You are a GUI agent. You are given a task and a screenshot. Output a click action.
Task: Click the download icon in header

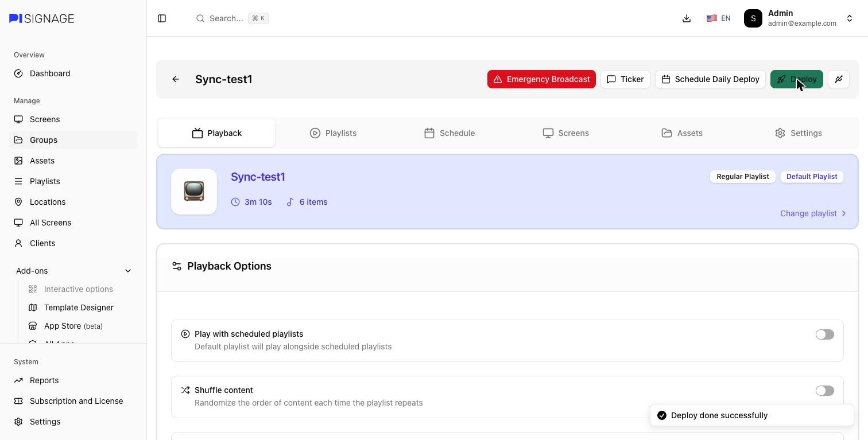tap(687, 18)
